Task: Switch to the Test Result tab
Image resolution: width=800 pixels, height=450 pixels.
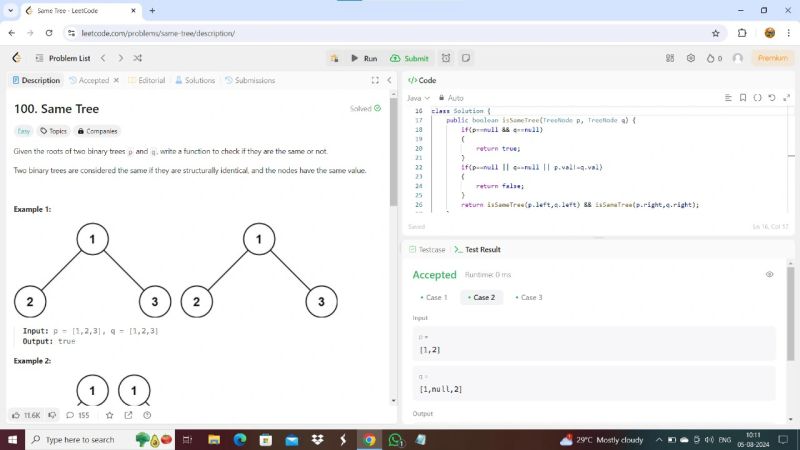Action: tap(478, 249)
